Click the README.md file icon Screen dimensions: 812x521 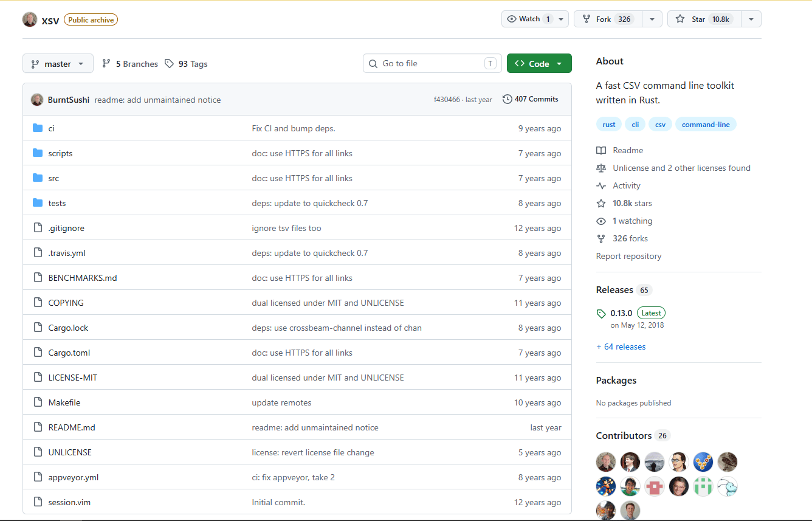point(38,427)
